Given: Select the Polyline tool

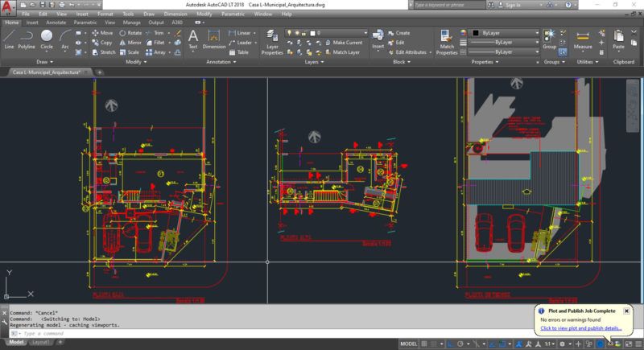Looking at the screenshot, I should (27, 39).
